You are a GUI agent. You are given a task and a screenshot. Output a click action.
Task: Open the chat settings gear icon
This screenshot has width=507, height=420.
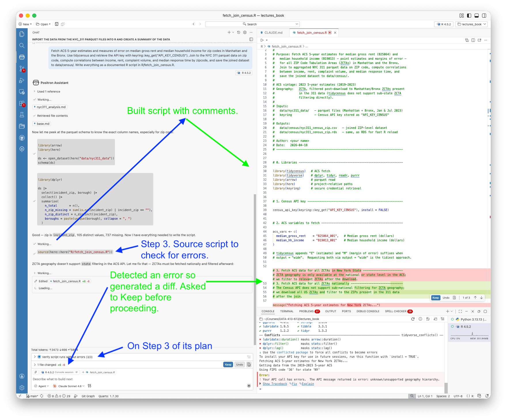tap(245, 32)
